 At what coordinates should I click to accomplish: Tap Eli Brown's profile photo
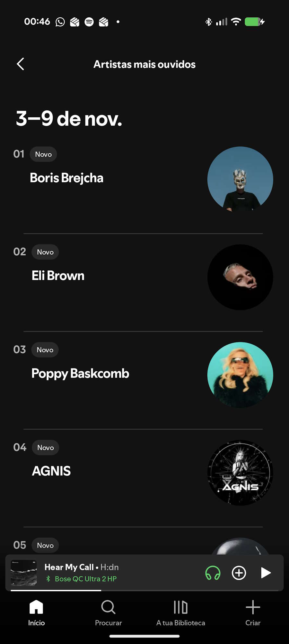tap(240, 277)
